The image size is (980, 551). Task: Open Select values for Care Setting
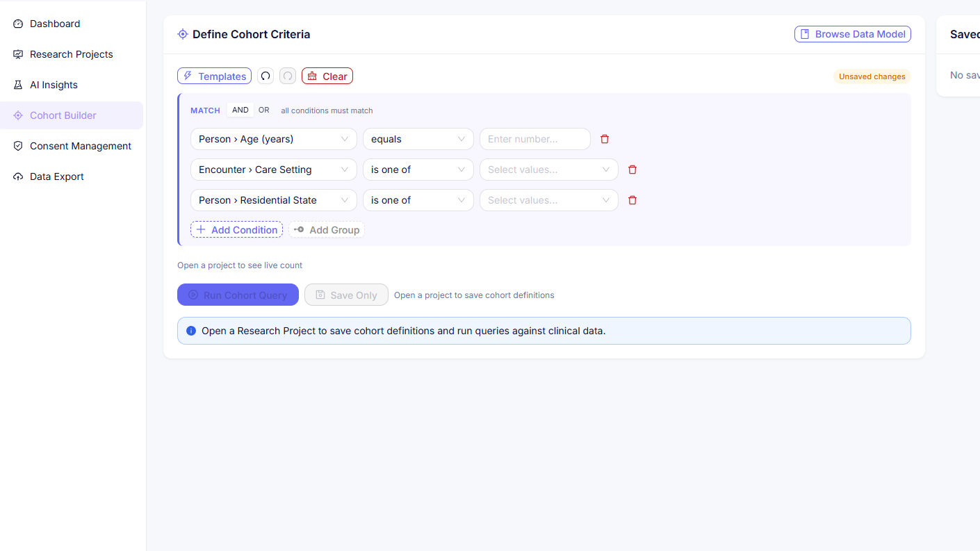tap(549, 170)
